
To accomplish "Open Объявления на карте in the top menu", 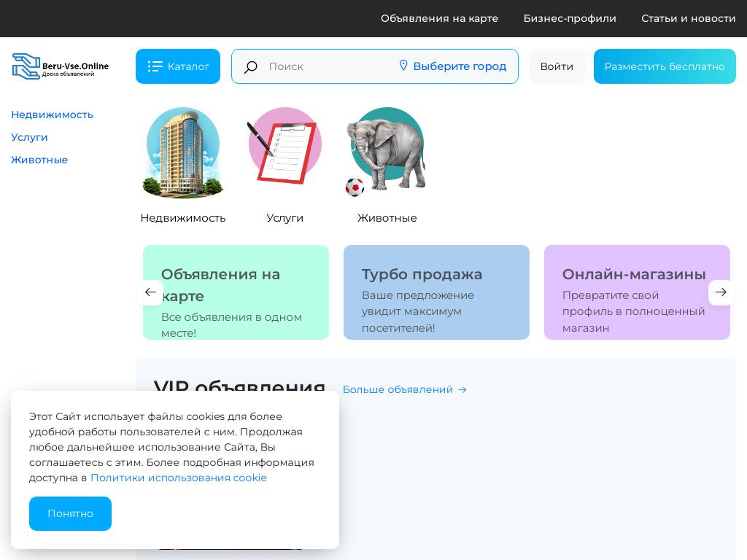I will pyautogui.click(x=439, y=18).
